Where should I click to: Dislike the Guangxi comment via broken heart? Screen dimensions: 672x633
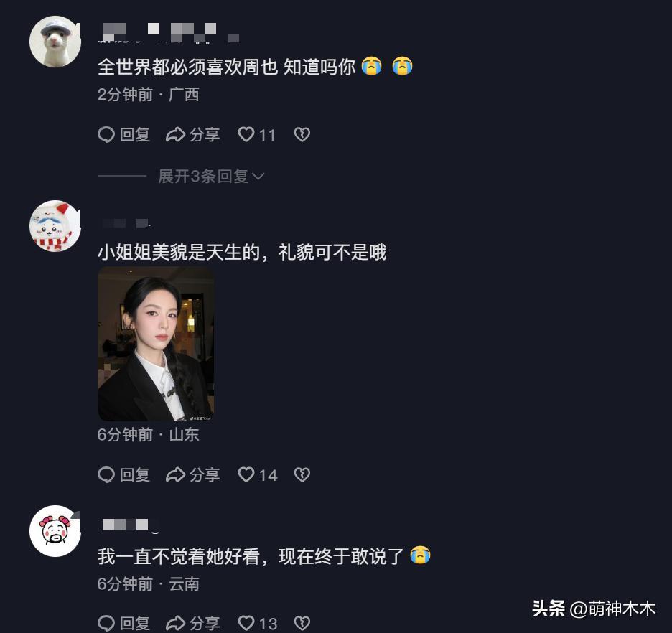[302, 135]
